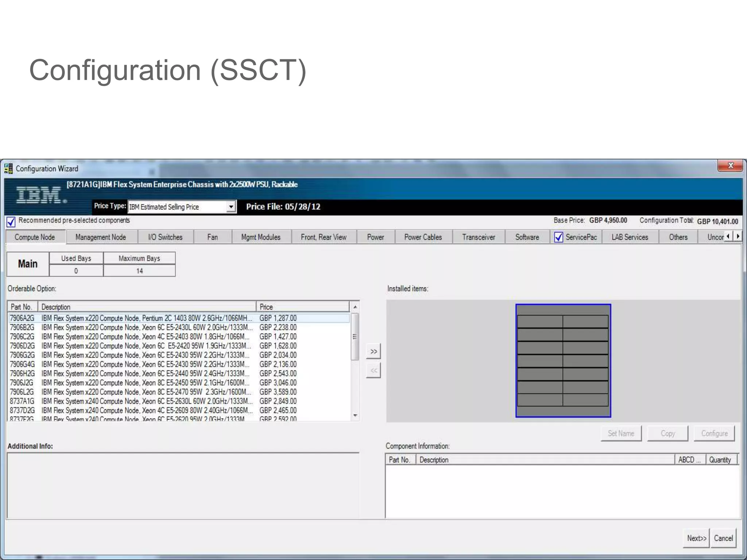
Task: Click the component ABCD column header
Action: click(690, 460)
